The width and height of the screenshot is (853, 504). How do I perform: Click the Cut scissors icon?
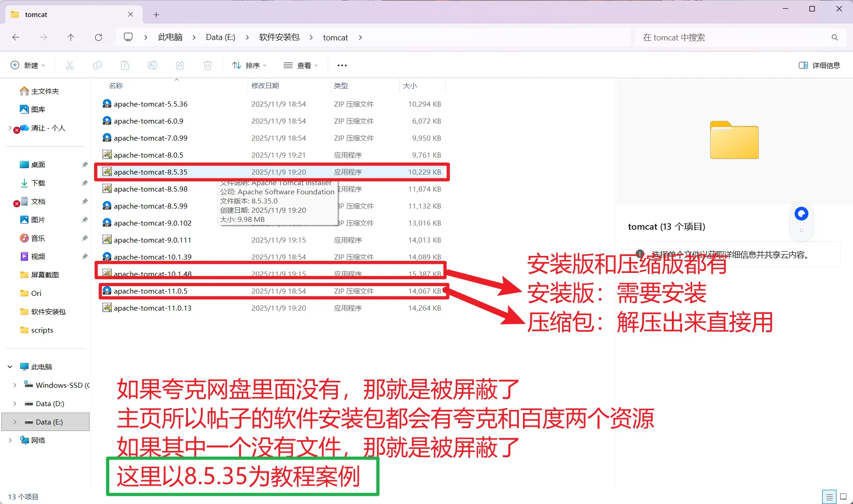coord(70,65)
